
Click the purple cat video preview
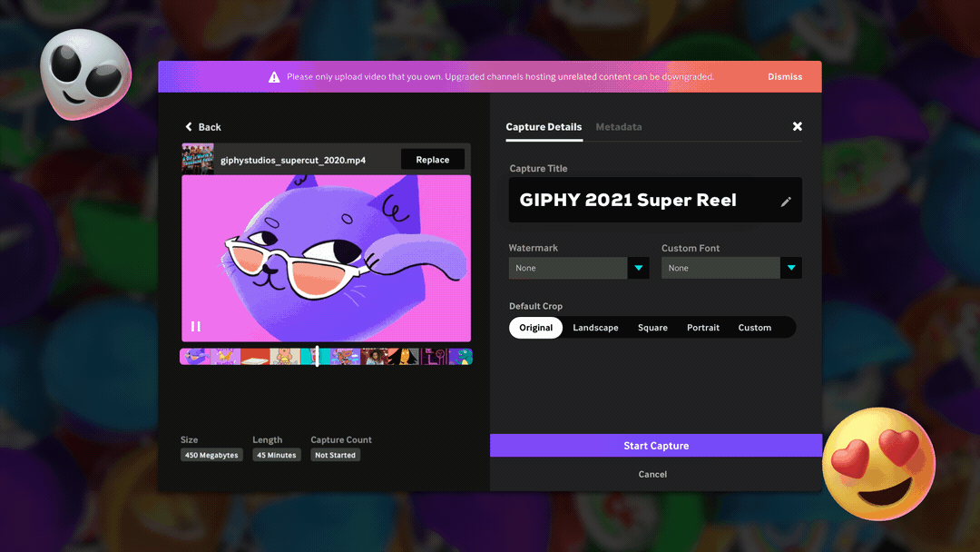(x=327, y=258)
